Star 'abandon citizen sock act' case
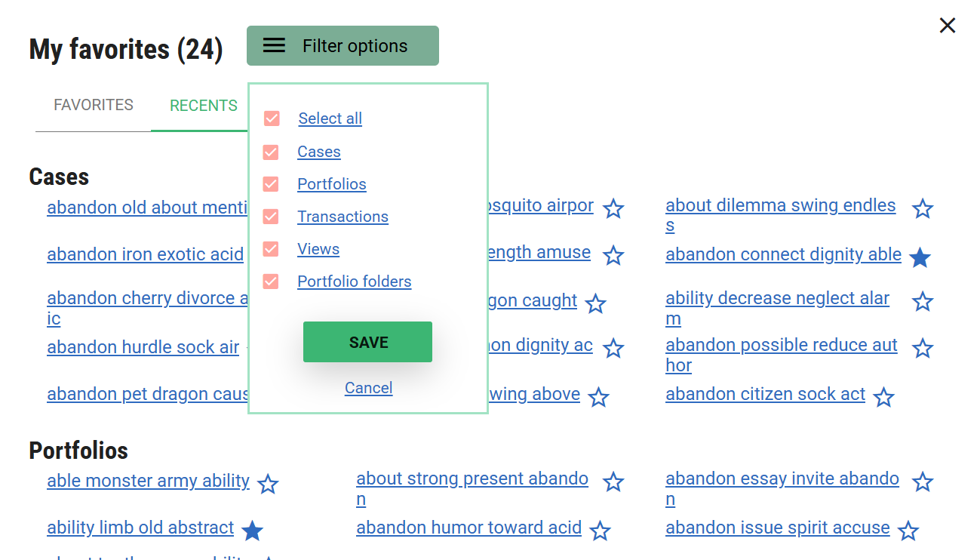This screenshot has width=980, height=560. (x=883, y=397)
